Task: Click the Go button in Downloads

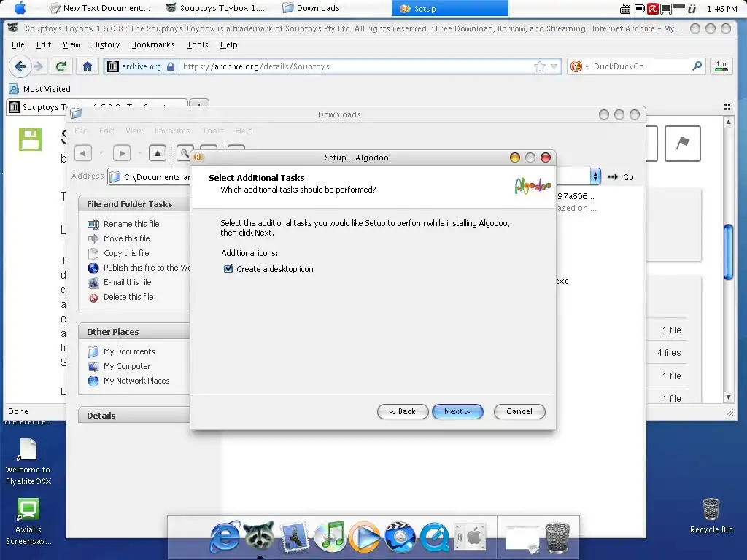Action: (621, 177)
